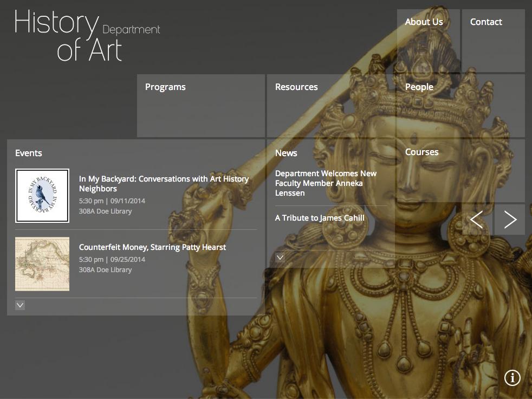This screenshot has height=399, width=532.
Task: Expand the News list with the down chevron
Action: coord(280,258)
